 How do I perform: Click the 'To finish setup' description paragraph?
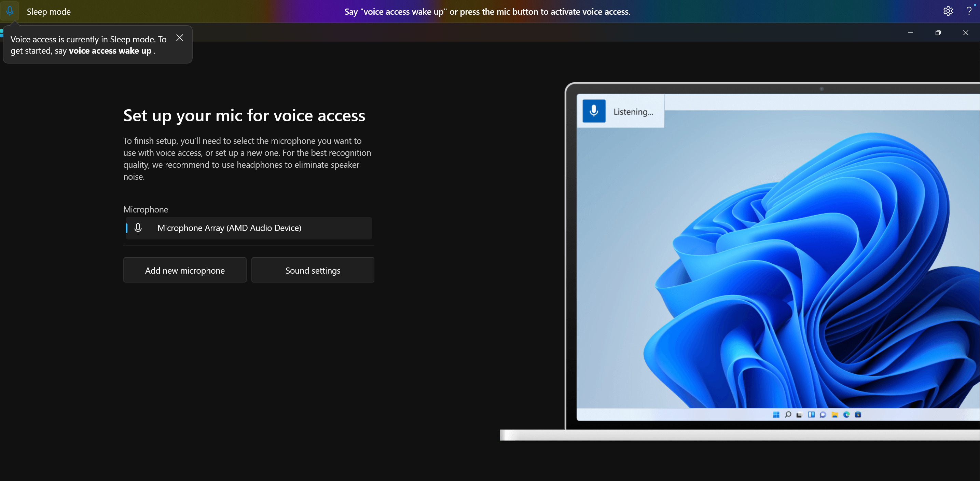click(247, 159)
